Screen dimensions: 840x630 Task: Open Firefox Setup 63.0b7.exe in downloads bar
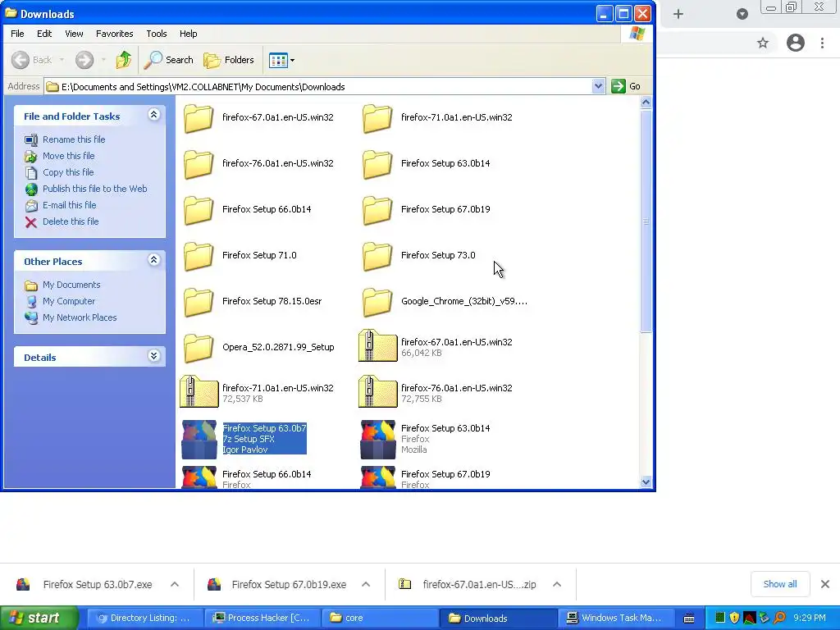[x=85, y=584]
